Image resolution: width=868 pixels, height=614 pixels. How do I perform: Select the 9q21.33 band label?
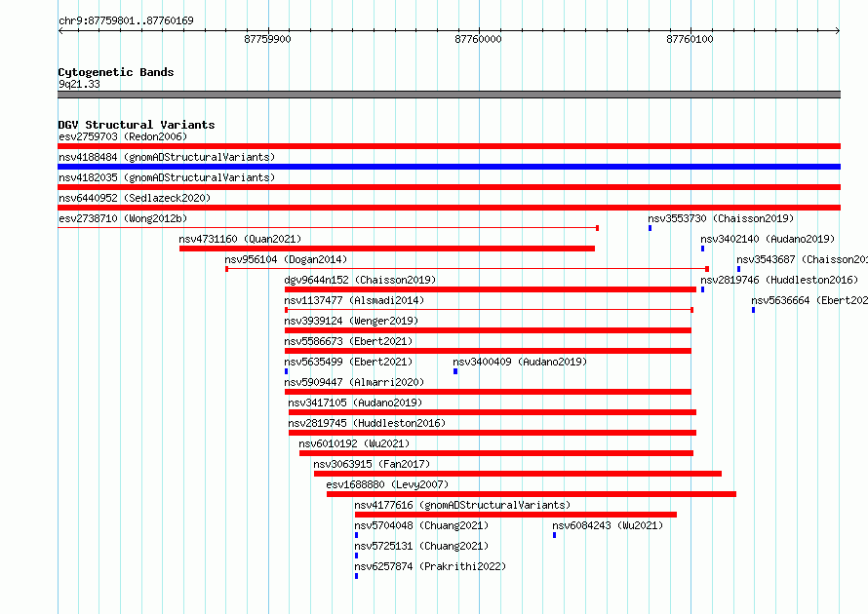click(79, 84)
